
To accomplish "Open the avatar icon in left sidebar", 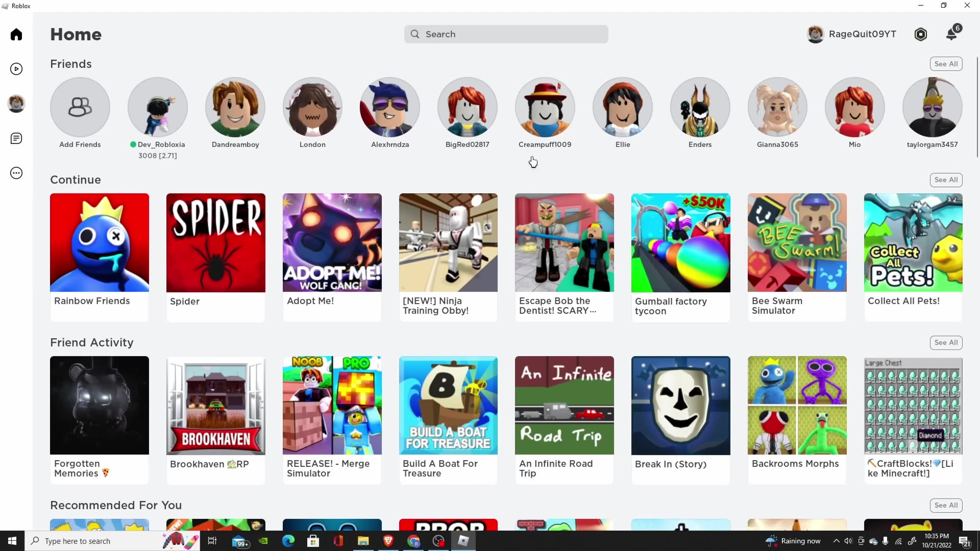I will 16,104.
